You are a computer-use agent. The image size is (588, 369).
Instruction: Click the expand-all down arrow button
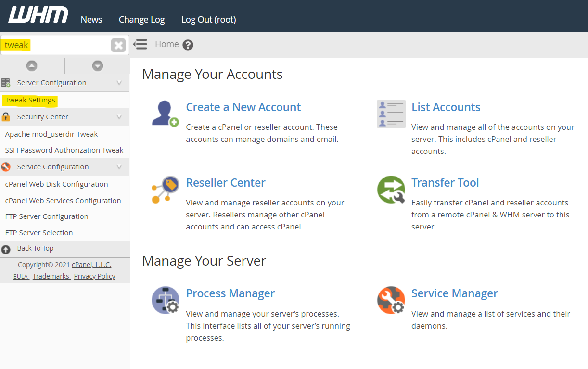98,66
